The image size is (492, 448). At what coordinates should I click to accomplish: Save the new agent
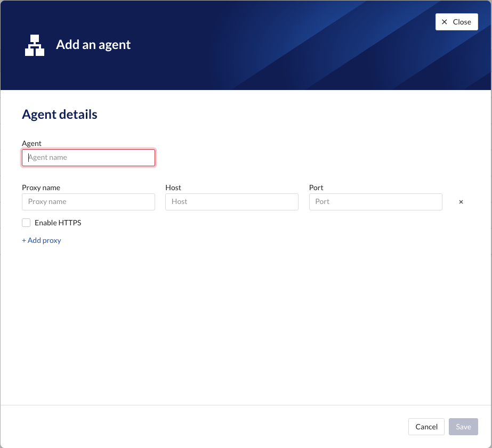(463, 426)
